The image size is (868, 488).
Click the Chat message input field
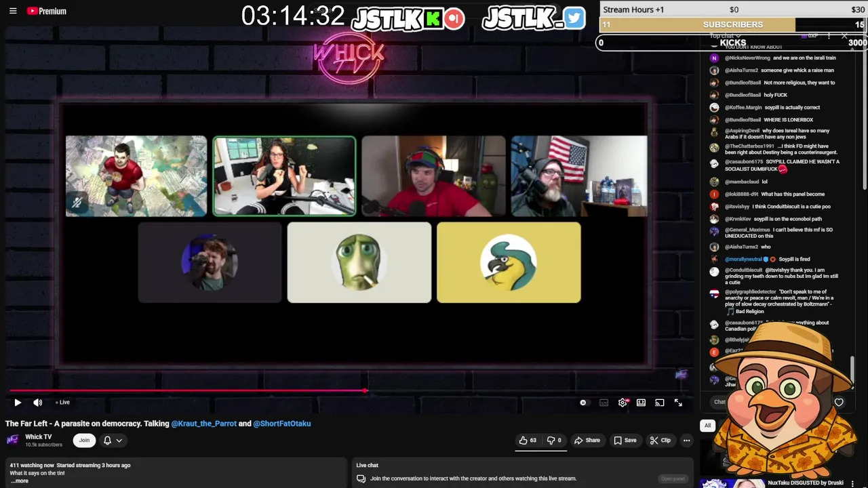[720, 402]
